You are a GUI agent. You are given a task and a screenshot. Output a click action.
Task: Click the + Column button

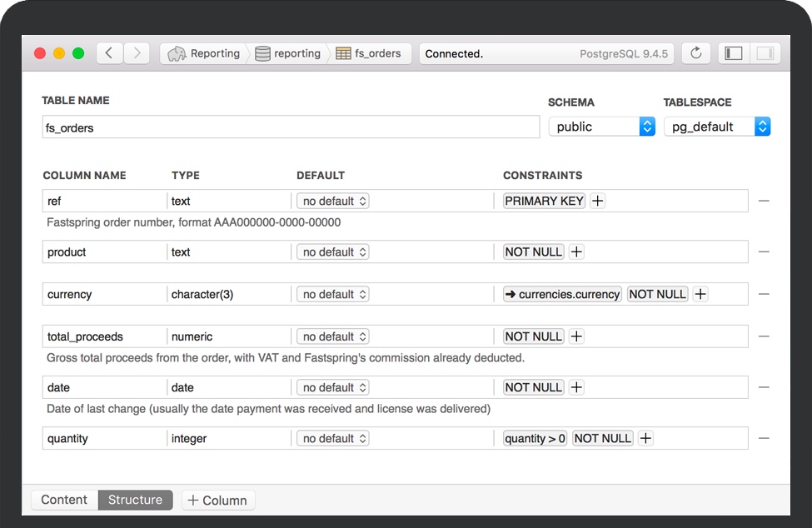(218, 501)
